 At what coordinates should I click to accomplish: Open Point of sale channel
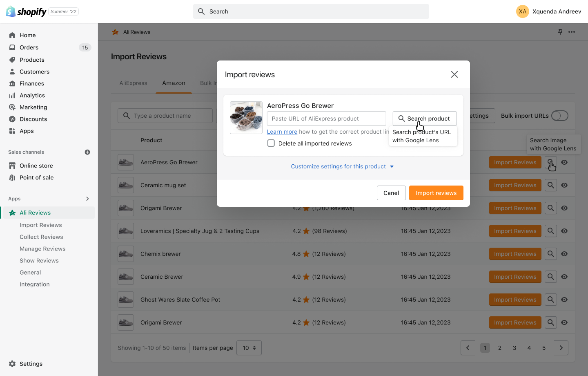(x=37, y=177)
